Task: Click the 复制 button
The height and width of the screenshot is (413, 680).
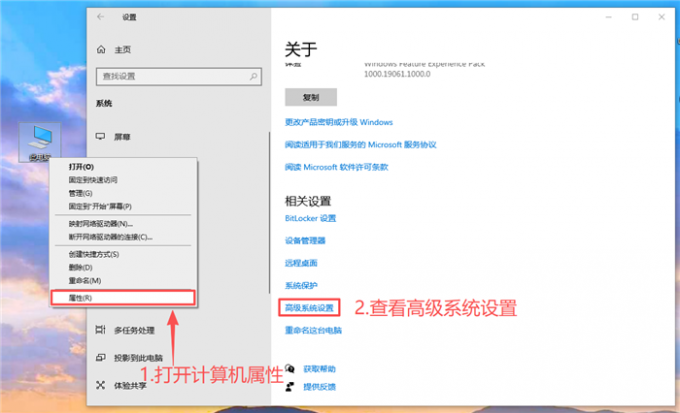Action: (311, 97)
